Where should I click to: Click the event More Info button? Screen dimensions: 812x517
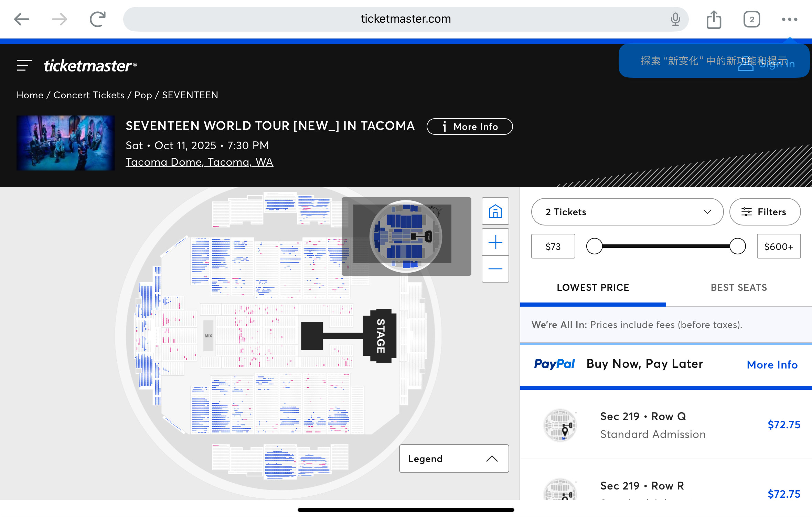470,126
